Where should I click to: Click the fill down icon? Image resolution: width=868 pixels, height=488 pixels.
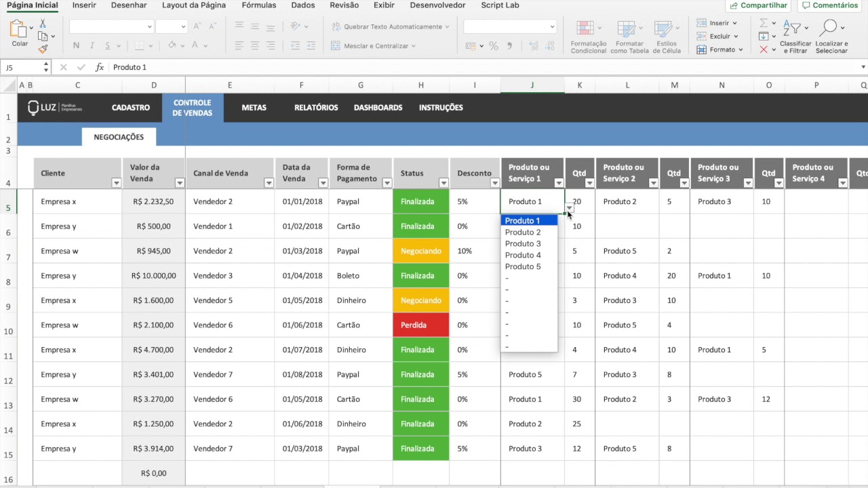tap(764, 36)
